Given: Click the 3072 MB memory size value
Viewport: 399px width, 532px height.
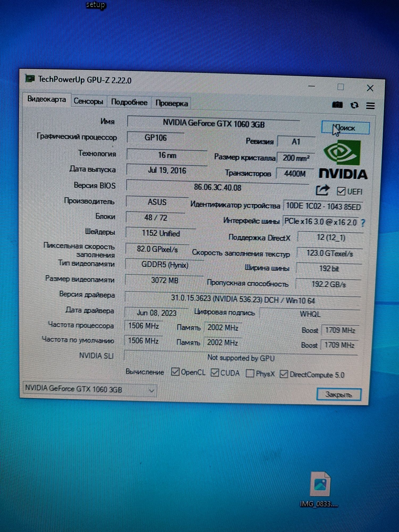Looking at the screenshot, I should 164,280.
